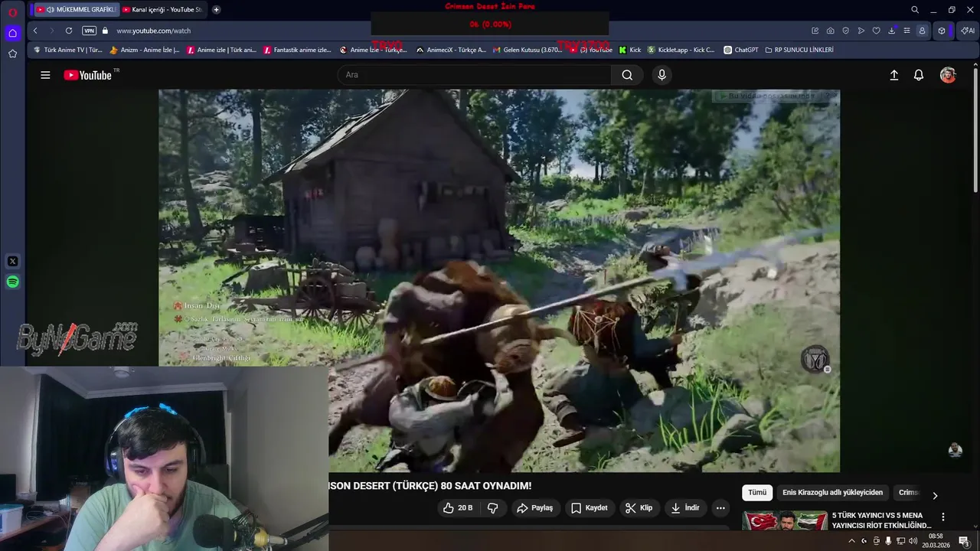The width and height of the screenshot is (980, 551).
Task: Open the Opera main menu logo
Action: 12,12
